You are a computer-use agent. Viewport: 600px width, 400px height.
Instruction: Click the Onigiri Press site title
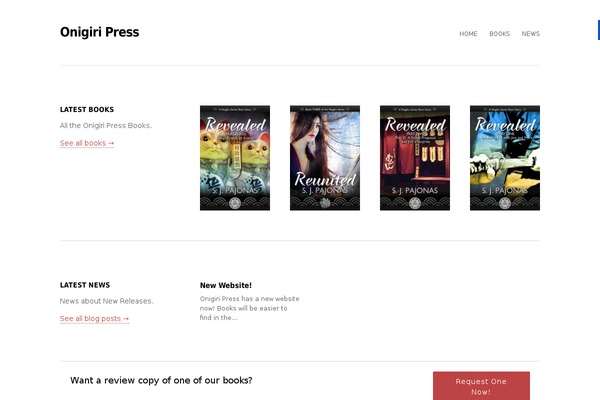click(99, 32)
